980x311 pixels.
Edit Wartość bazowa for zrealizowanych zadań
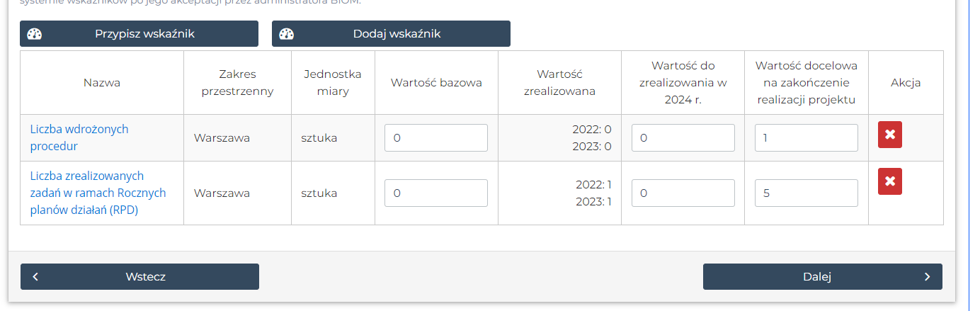pyautogui.click(x=436, y=193)
